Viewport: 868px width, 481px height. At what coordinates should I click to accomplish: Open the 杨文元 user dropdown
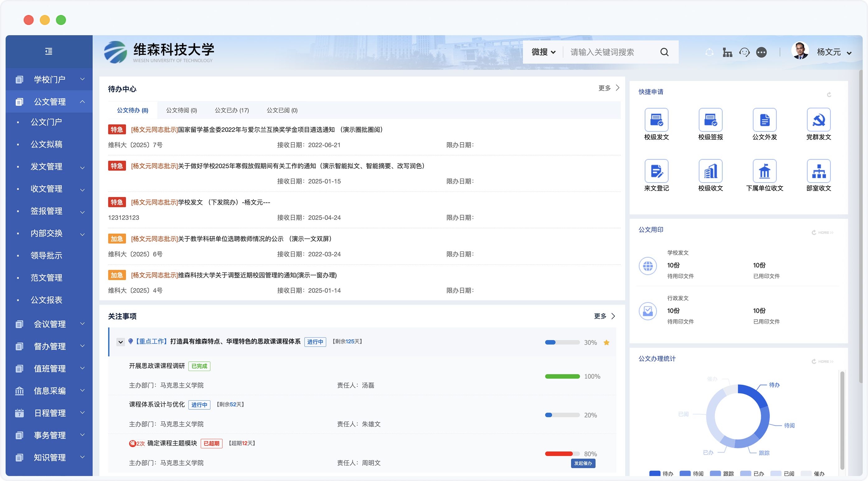[x=849, y=53]
